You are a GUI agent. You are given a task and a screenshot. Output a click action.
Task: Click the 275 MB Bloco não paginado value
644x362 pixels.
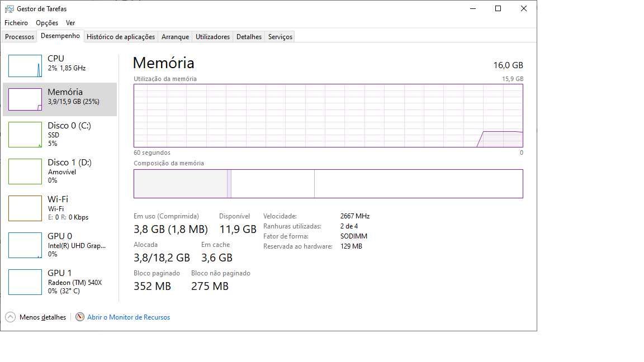click(x=210, y=287)
